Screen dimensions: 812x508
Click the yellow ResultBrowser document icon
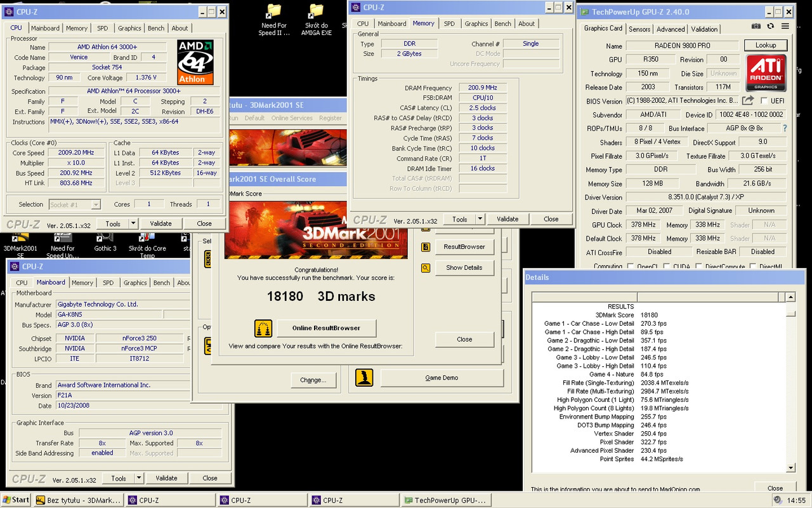[426, 246]
